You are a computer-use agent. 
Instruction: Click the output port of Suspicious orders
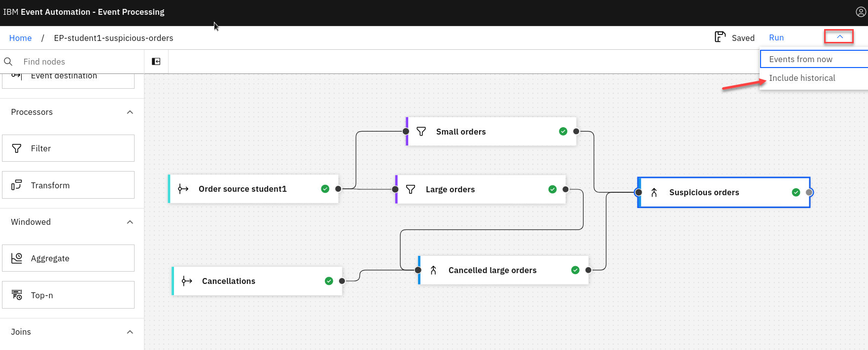click(x=809, y=192)
